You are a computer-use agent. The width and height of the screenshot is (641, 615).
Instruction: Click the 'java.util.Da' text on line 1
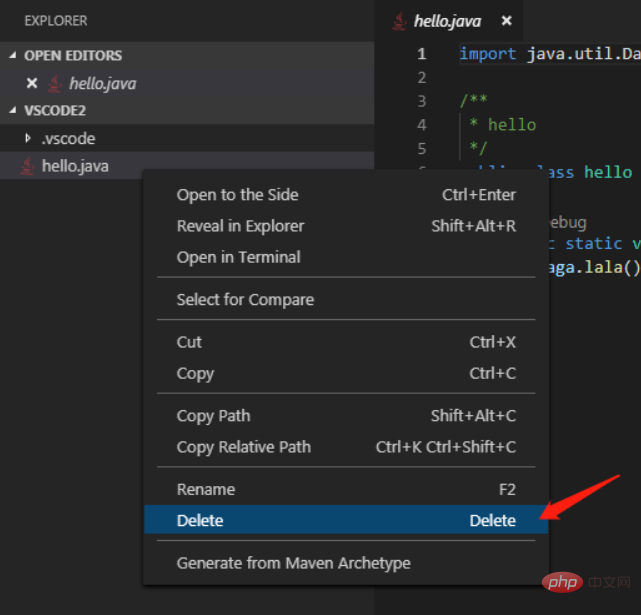click(583, 54)
